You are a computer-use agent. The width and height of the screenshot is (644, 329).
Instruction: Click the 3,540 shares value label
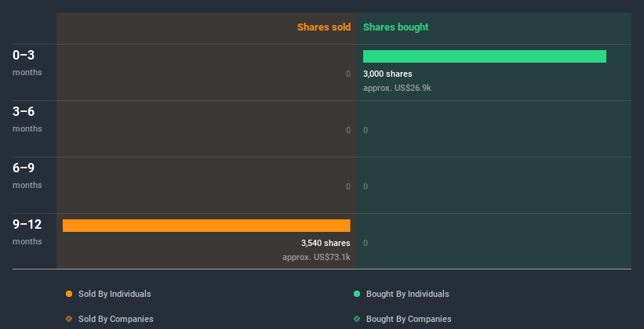(326, 243)
